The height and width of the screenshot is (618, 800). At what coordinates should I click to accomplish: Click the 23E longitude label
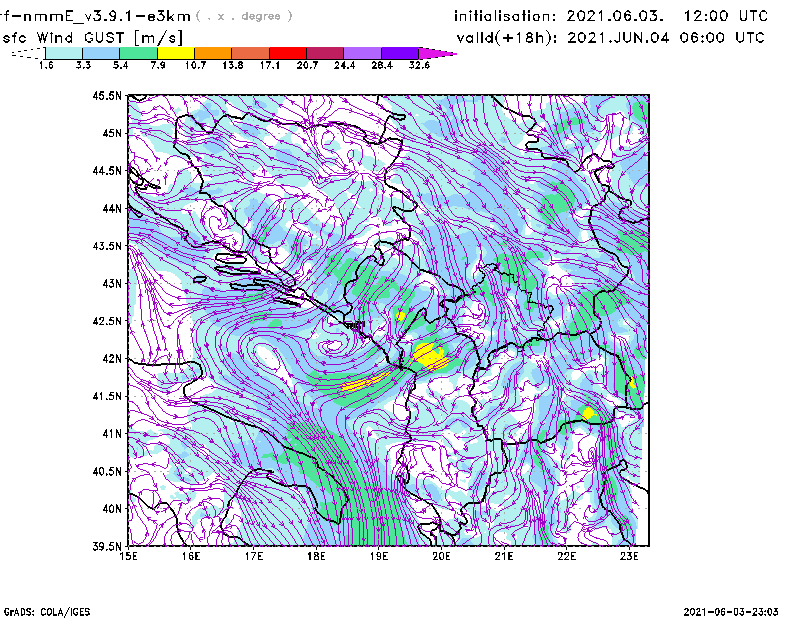click(x=629, y=556)
